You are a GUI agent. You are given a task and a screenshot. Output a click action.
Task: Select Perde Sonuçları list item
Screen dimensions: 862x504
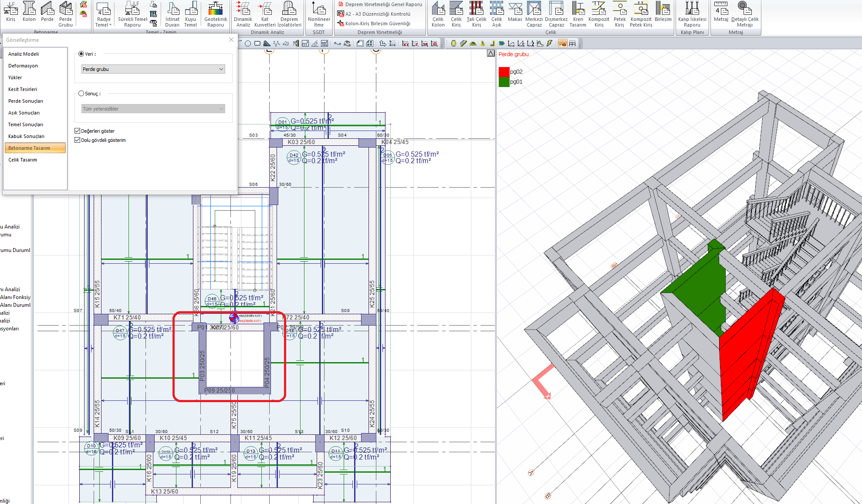click(x=35, y=101)
